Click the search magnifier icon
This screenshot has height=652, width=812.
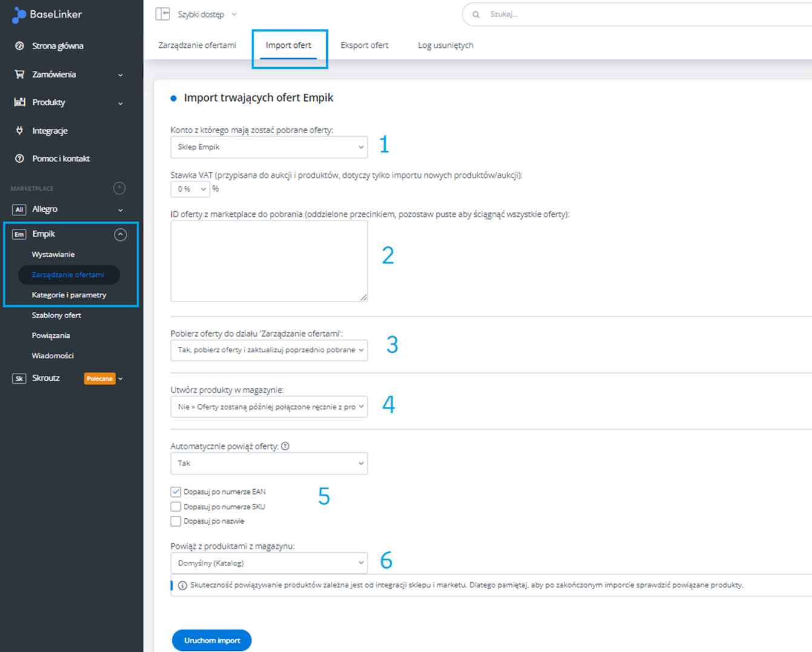click(x=476, y=15)
